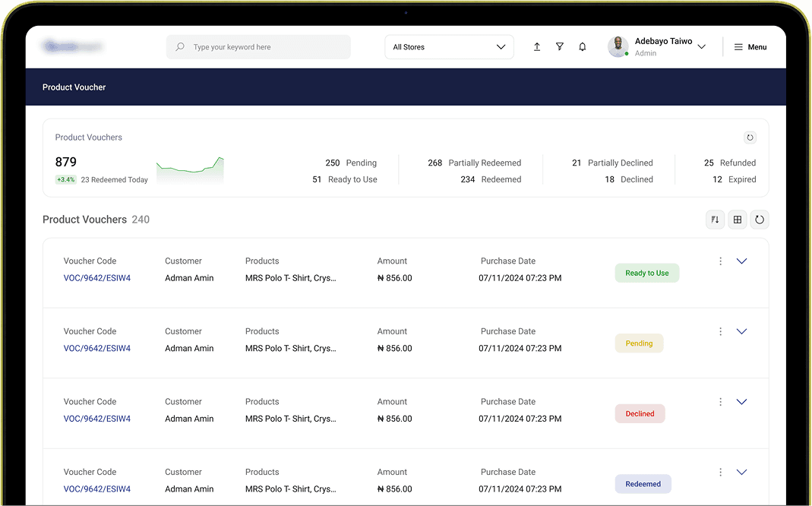The height and width of the screenshot is (506, 812).
Task: Click the Declined status badge
Action: click(640, 414)
